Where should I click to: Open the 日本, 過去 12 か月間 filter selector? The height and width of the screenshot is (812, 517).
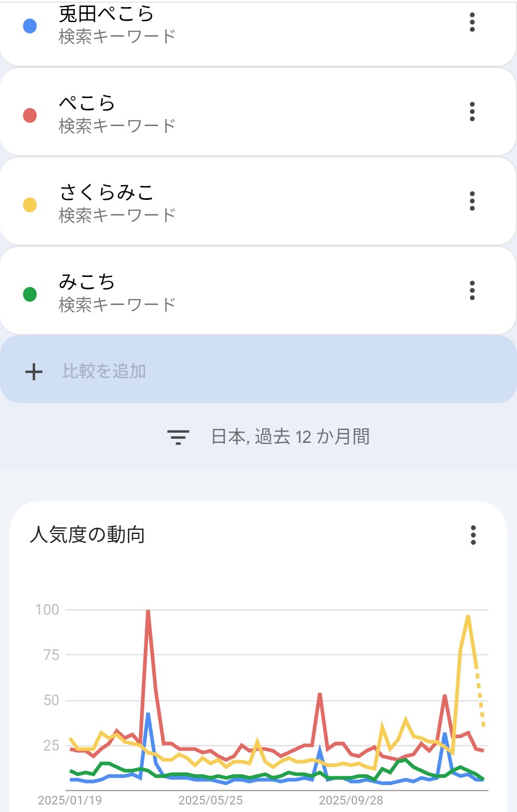(290, 436)
